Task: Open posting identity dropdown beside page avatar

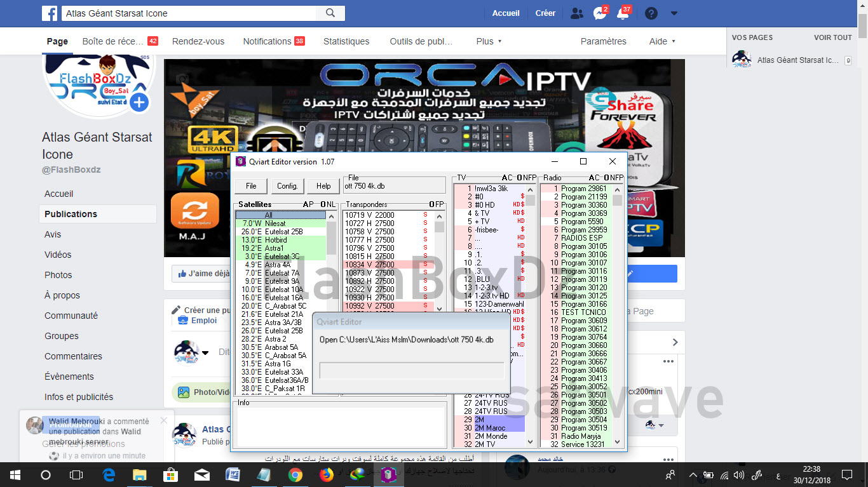Action: point(205,352)
